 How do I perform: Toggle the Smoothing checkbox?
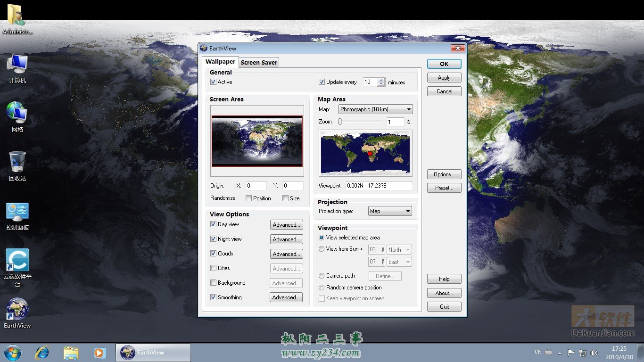(x=213, y=297)
